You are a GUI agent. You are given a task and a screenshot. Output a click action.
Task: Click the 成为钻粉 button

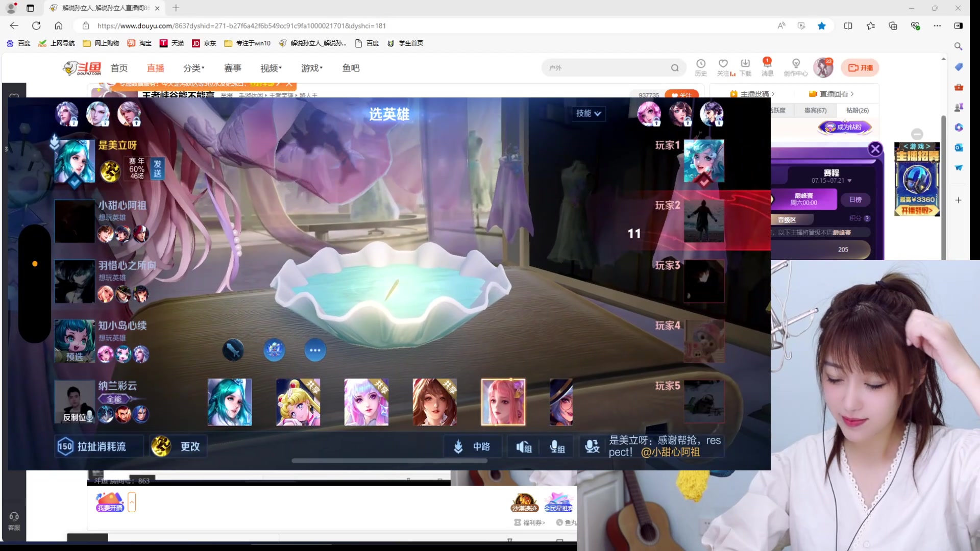click(x=845, y=127)
